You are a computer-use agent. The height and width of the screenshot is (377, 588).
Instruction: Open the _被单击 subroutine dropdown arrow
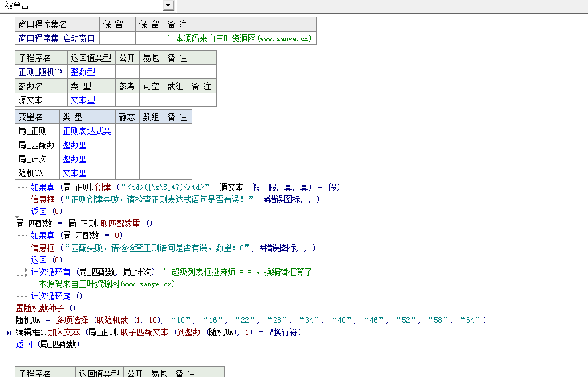[x=168, y=5]
